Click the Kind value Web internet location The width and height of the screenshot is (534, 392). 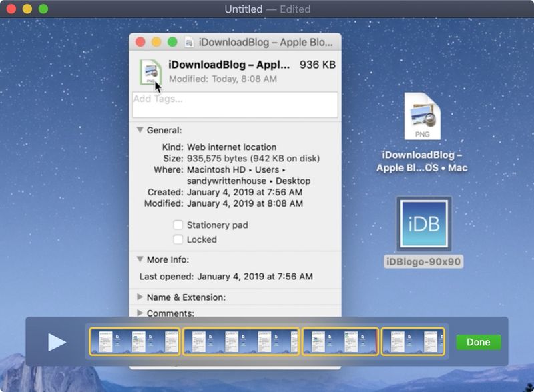(232, 147)
